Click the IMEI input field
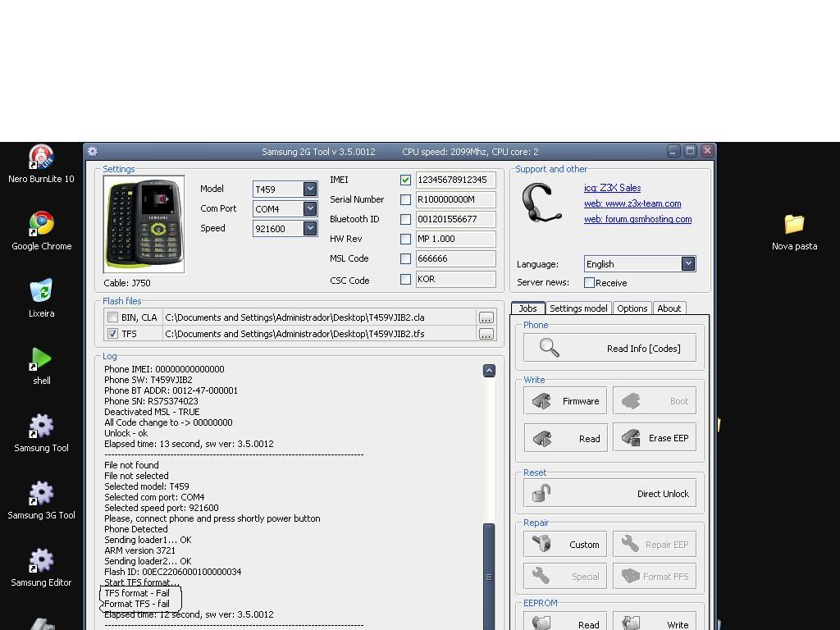The width and height of the screenshot is (840, 630). tap(456, 180)
